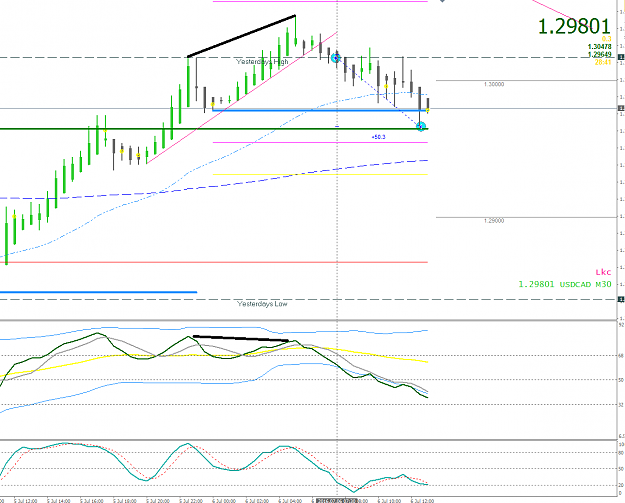This screenshot has width=625, height=503.
Task: Click the yellow 0.3 spread value
Action: click(606, 39)
